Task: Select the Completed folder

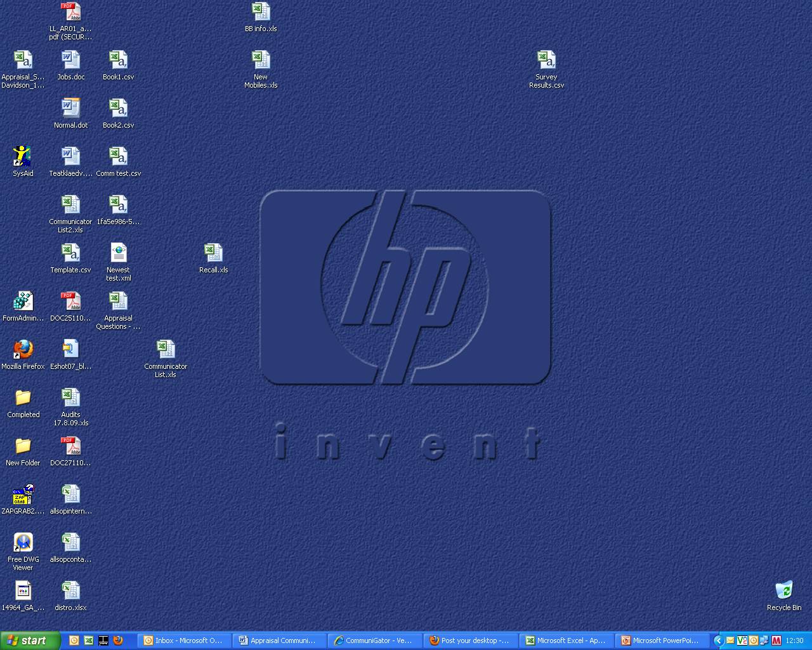Action: coord(23,403)
